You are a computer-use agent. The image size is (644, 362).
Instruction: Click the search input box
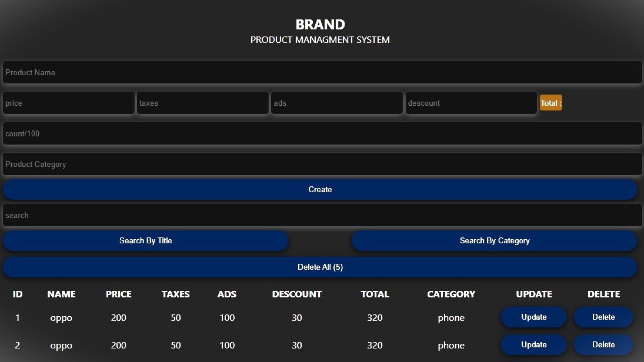pos(322,215)
